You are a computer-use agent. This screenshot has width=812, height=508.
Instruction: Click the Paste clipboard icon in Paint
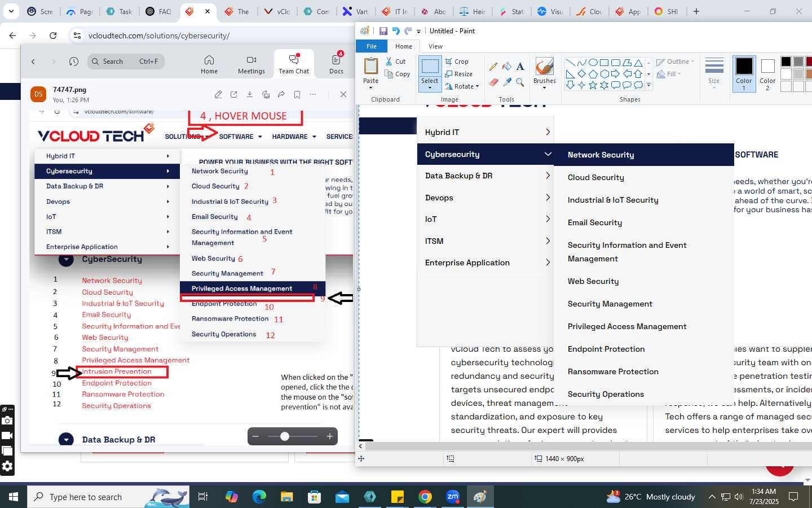(370, 66)
